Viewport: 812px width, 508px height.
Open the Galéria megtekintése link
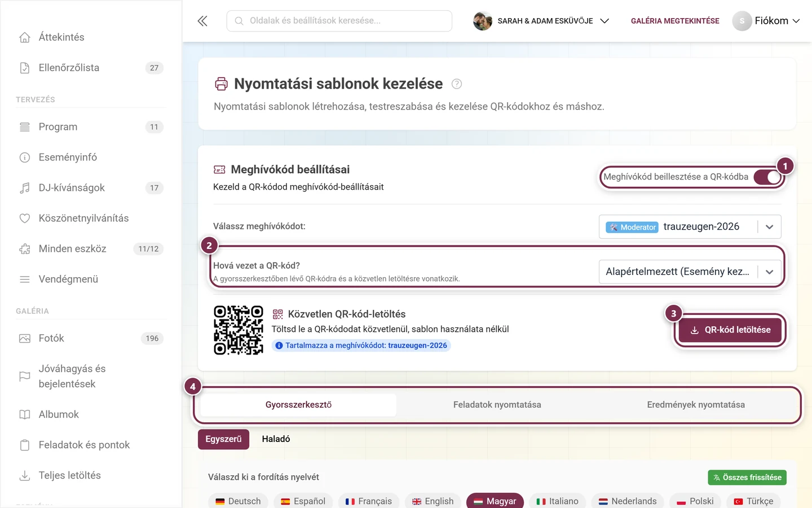click(675, 21)
